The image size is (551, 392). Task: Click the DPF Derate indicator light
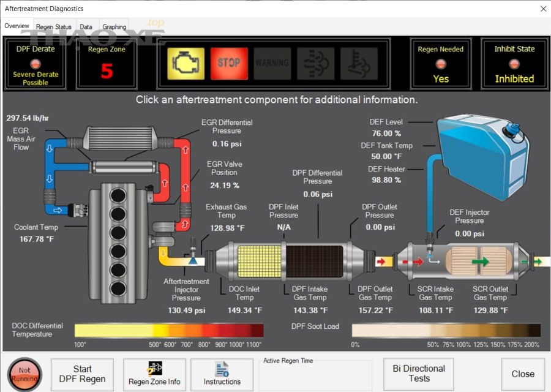coord(36,64)
